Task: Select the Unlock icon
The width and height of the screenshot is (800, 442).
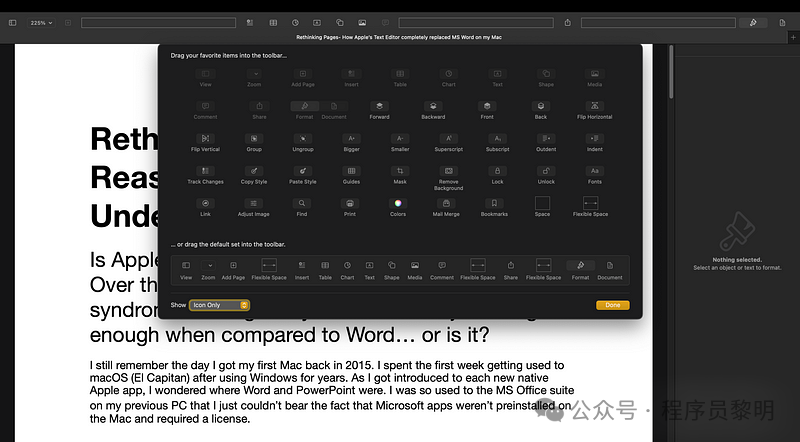Action: click(546, 171)
